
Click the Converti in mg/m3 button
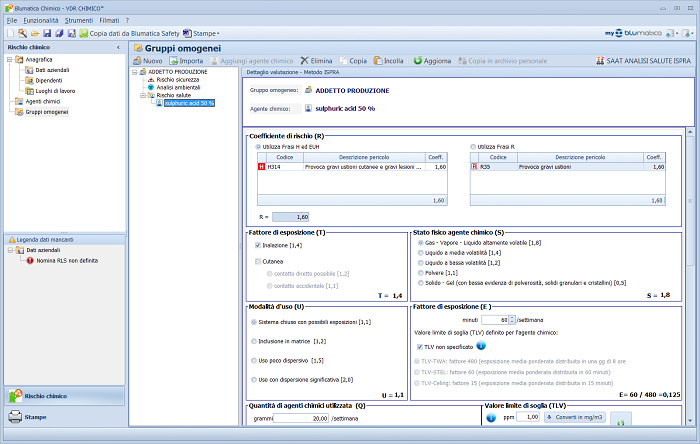click(x=565, y=417)
